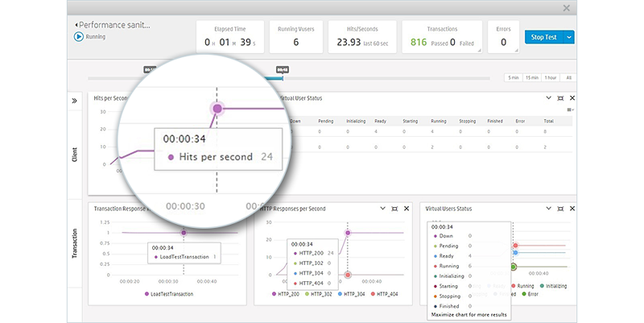The image size is (644, 323).
Task: Click the Running status play icon
Action: click(78, 36)
